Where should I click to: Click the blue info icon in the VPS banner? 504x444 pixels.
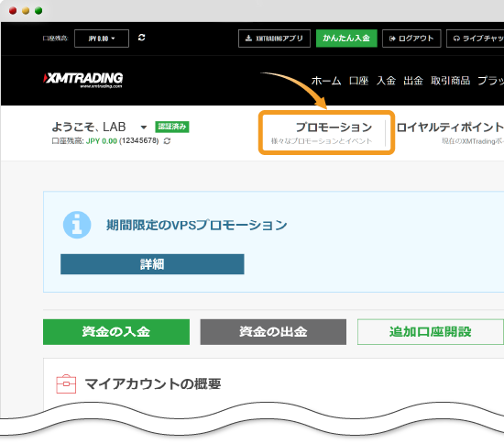[77, 225]
